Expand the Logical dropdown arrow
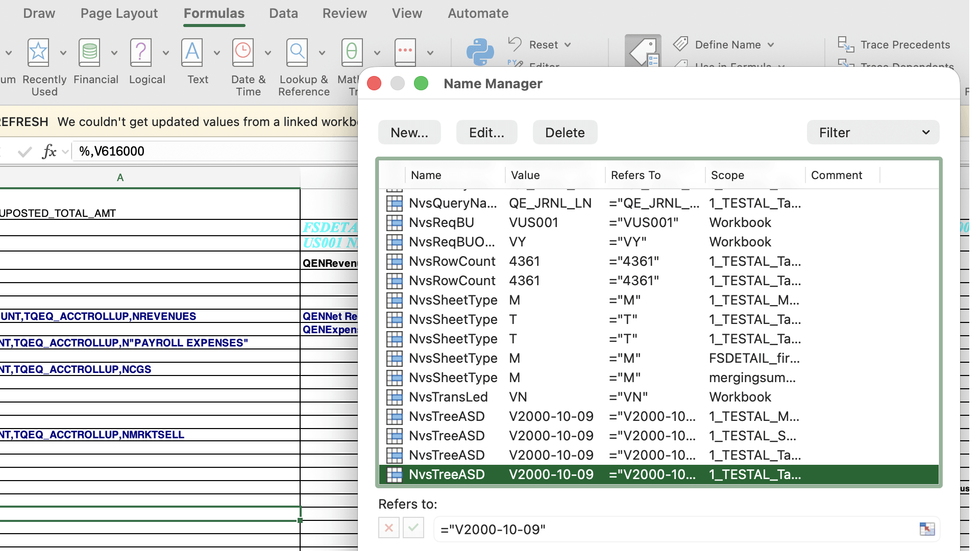This screenshot has width=980, height=551. [x=166, y=53]
